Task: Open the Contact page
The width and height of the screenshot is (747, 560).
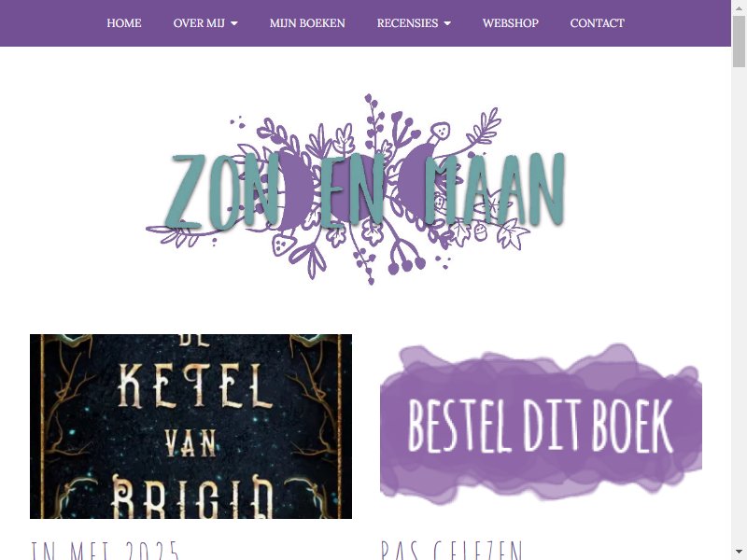Action: [x=597, y=22]
